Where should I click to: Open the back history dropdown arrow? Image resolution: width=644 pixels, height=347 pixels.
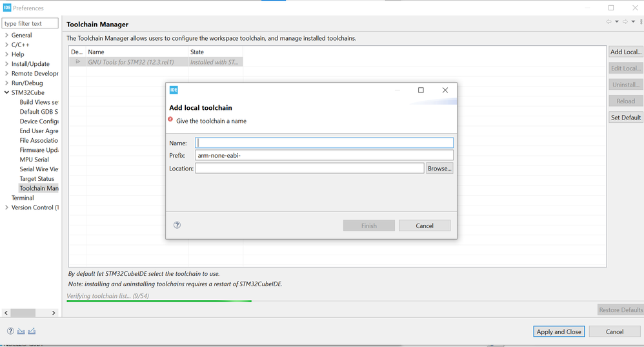coord(617,22)
